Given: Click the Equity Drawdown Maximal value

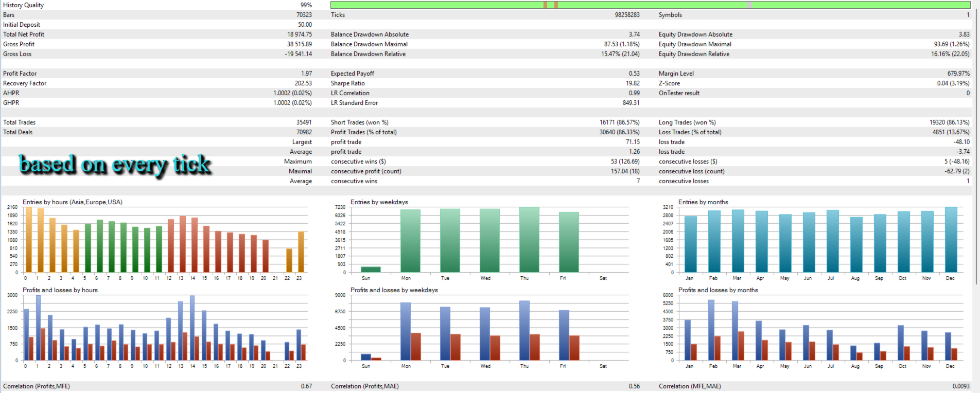Looking at the screenshot, I should click(x=952, y=44).
